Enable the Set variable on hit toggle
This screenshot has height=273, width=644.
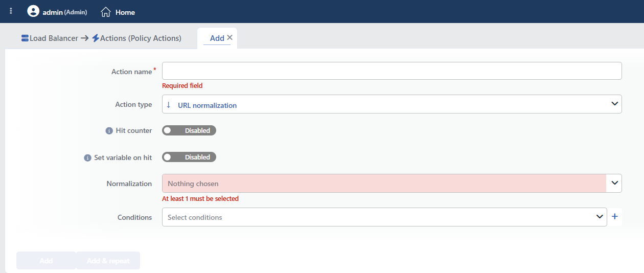click(x=189, y=157)
